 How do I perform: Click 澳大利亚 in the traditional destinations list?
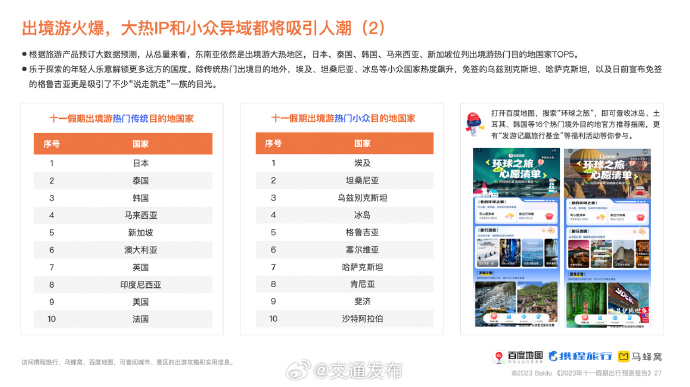tap(141, 250)
